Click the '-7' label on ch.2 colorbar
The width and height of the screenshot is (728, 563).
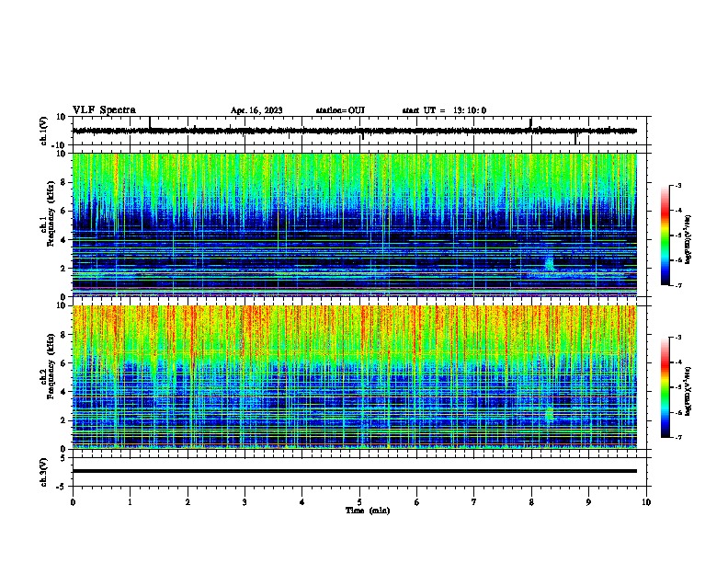[x=678, y=437]
